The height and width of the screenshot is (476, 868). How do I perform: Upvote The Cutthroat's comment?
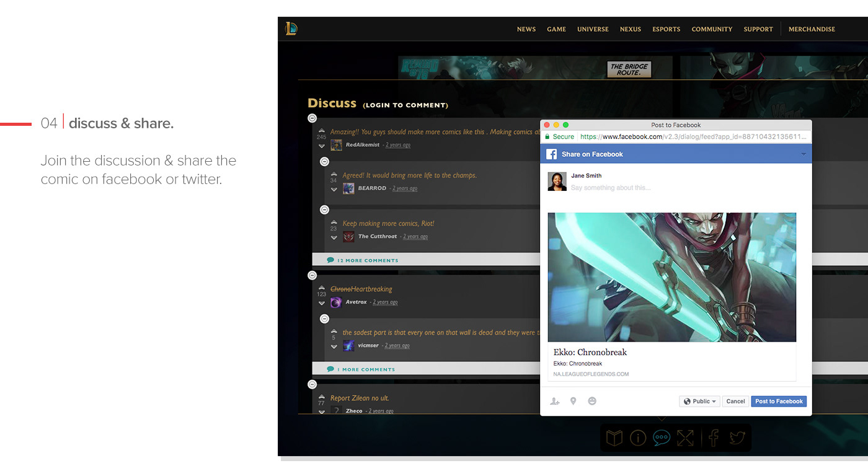[334, 223]
